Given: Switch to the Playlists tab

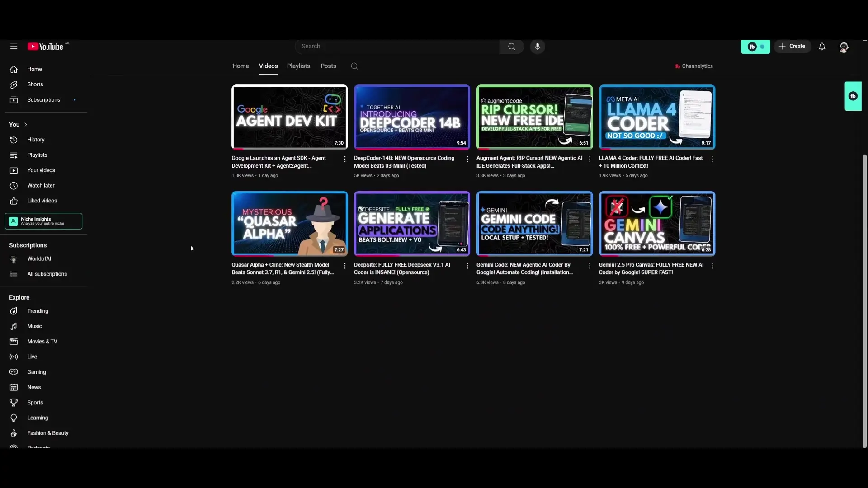Looking at the screenshot, I should coord(298,66).
